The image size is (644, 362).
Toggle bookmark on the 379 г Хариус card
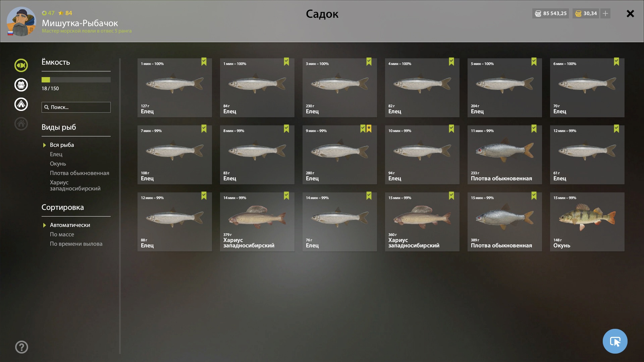(x=286, y=196)
